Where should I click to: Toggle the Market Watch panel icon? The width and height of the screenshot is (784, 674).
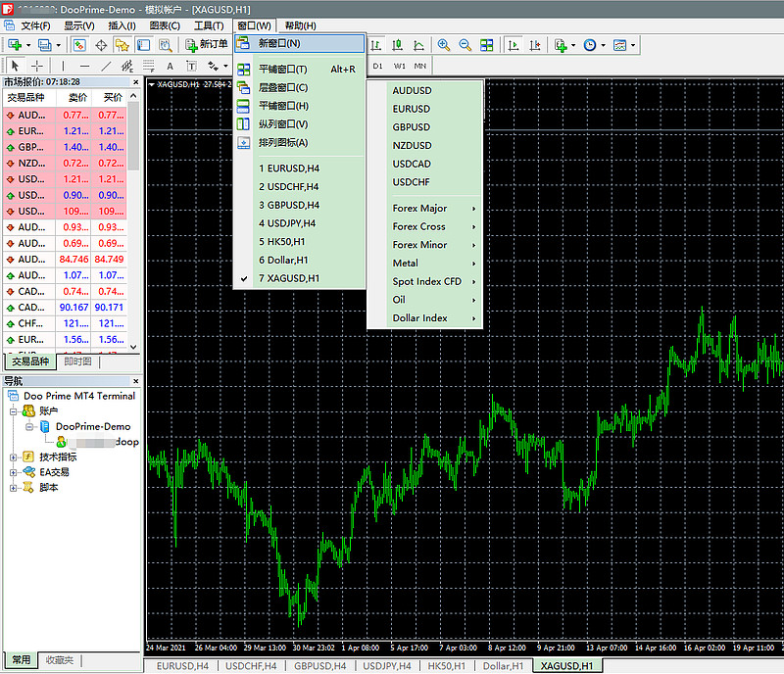[79, 45]
